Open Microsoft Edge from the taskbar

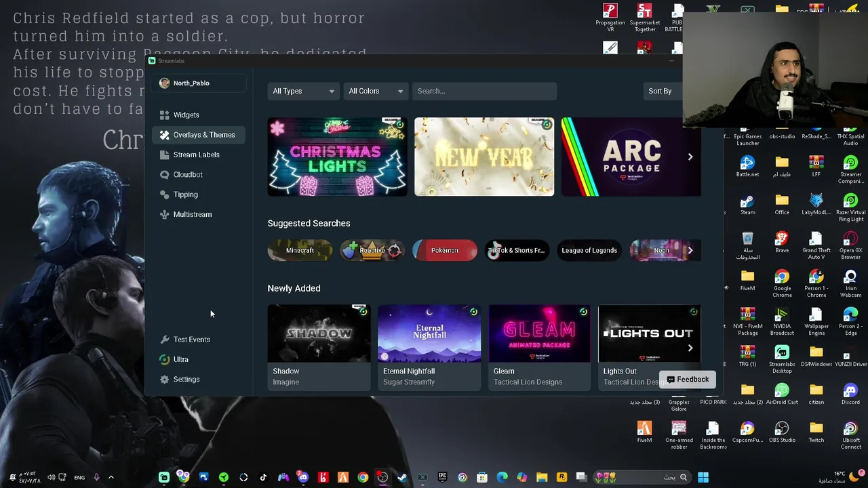[502, 477]
